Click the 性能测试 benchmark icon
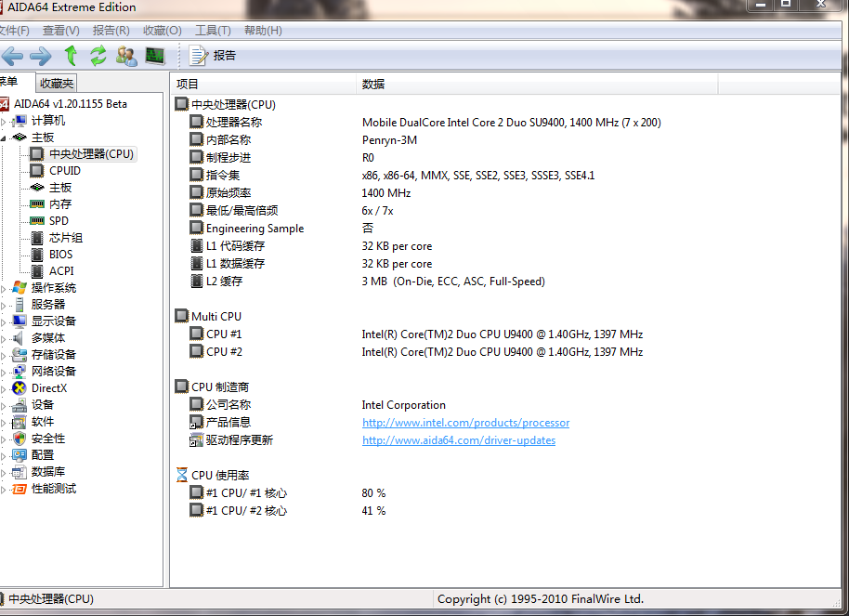 (20, 489)
